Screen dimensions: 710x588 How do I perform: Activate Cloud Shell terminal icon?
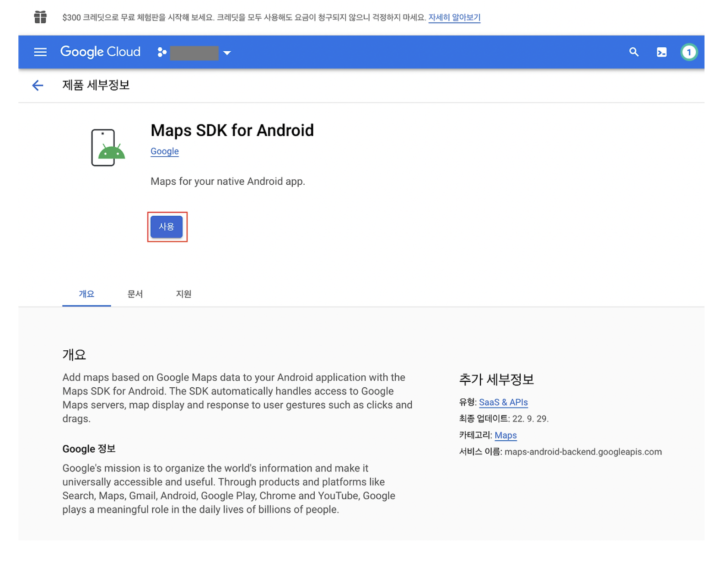tap(662, 52)
